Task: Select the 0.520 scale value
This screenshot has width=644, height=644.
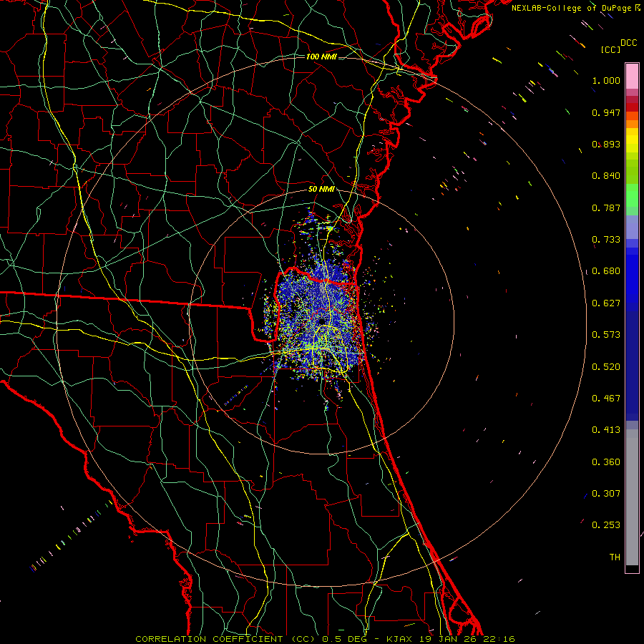Action: 606,367
